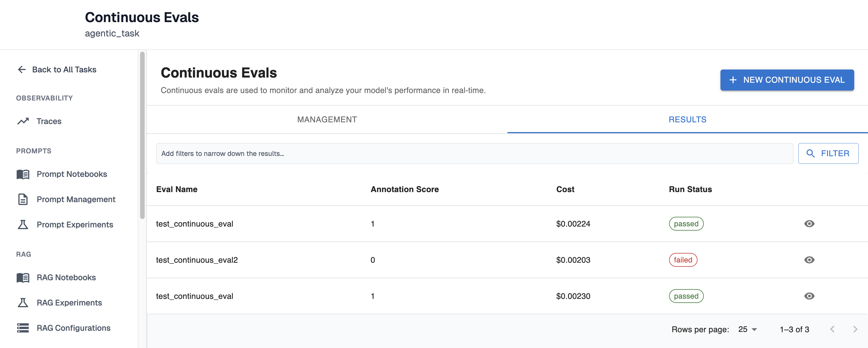Click the sidebar vertical scrollbar
This screenshot has height=348, width=868.
[x=142, y=135]
